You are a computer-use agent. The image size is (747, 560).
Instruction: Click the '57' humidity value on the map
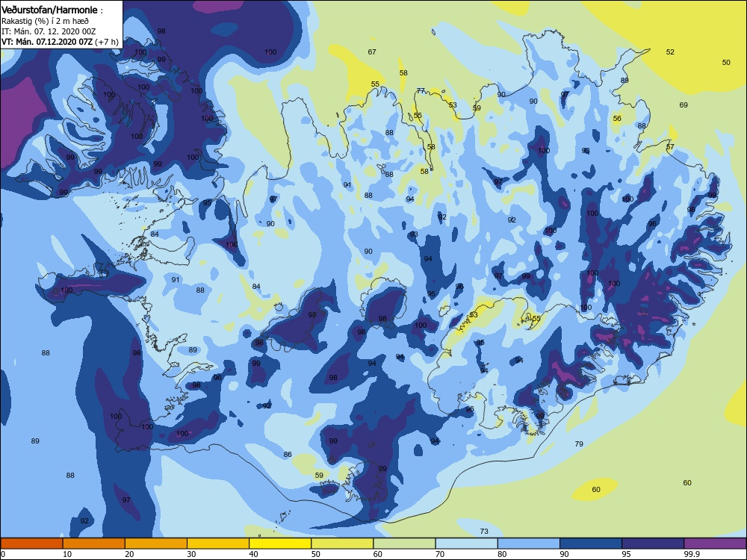pos(670,146)
